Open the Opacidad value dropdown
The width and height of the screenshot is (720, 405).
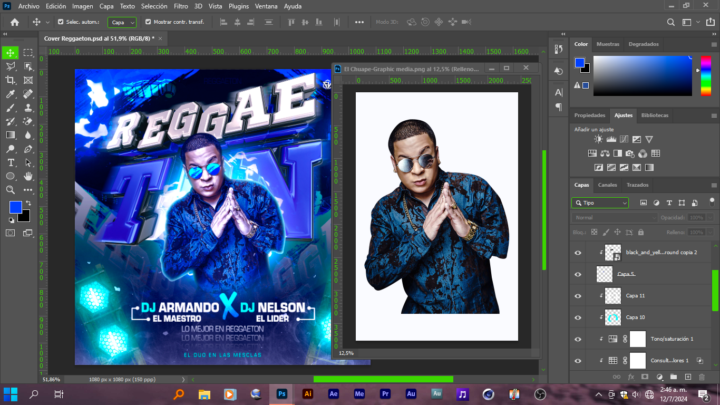tap(709, 218)
